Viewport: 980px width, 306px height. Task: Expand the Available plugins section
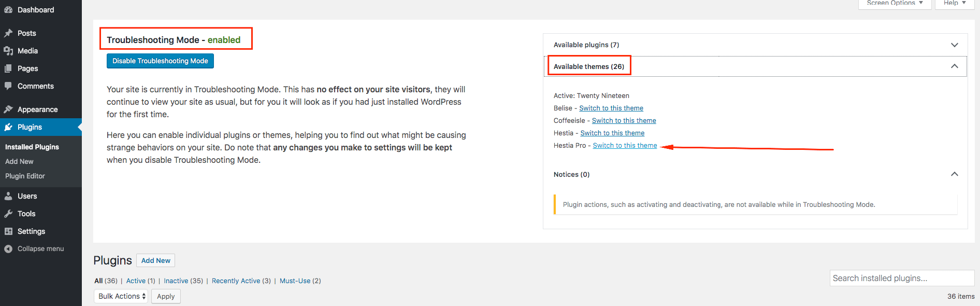[954, 45]
